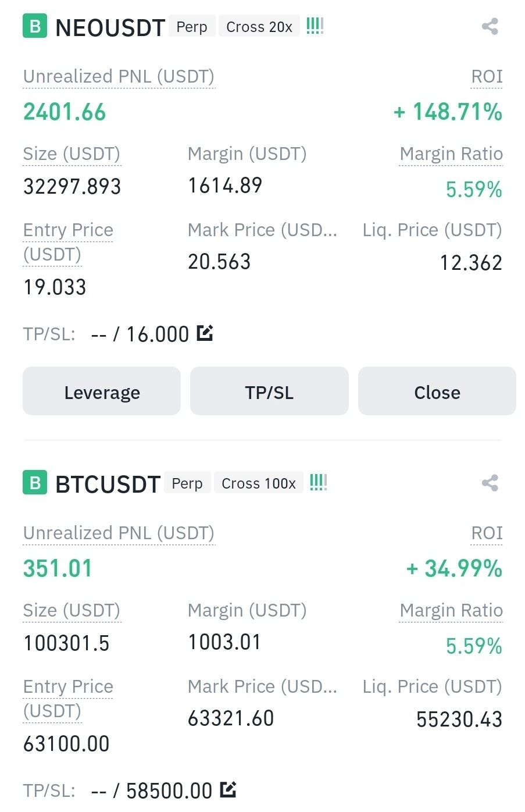Tap the Cross 20x margin tag
Viewport: 525px width, 812px height.
(259, 27)
